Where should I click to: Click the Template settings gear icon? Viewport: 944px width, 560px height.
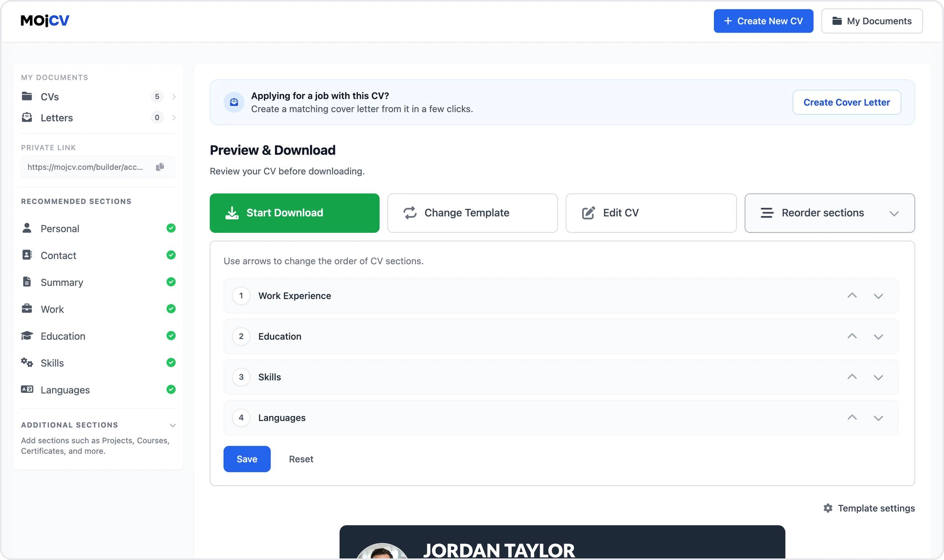[828, 508]
